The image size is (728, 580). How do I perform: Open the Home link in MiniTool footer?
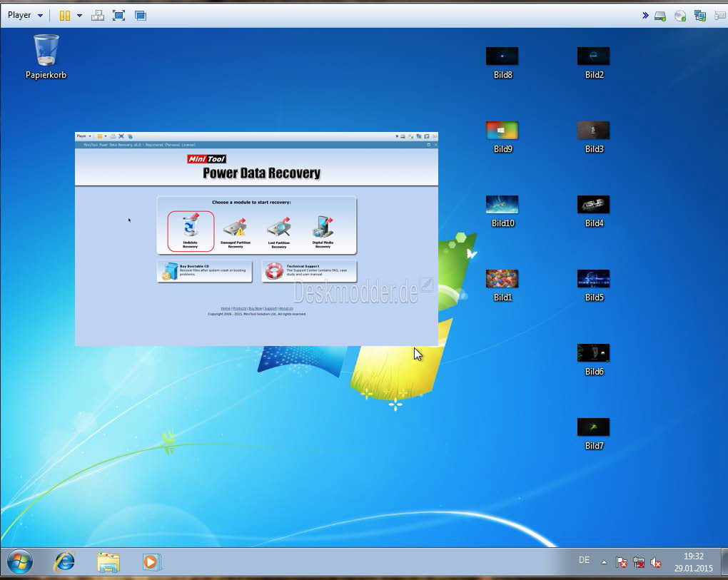click(x=226, y=309)
